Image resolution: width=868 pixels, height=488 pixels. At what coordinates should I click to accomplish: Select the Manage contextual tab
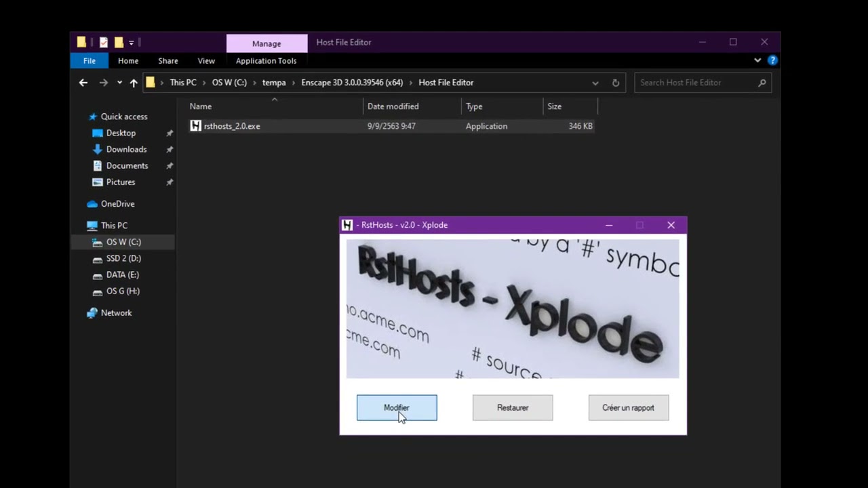click(267, 43)
